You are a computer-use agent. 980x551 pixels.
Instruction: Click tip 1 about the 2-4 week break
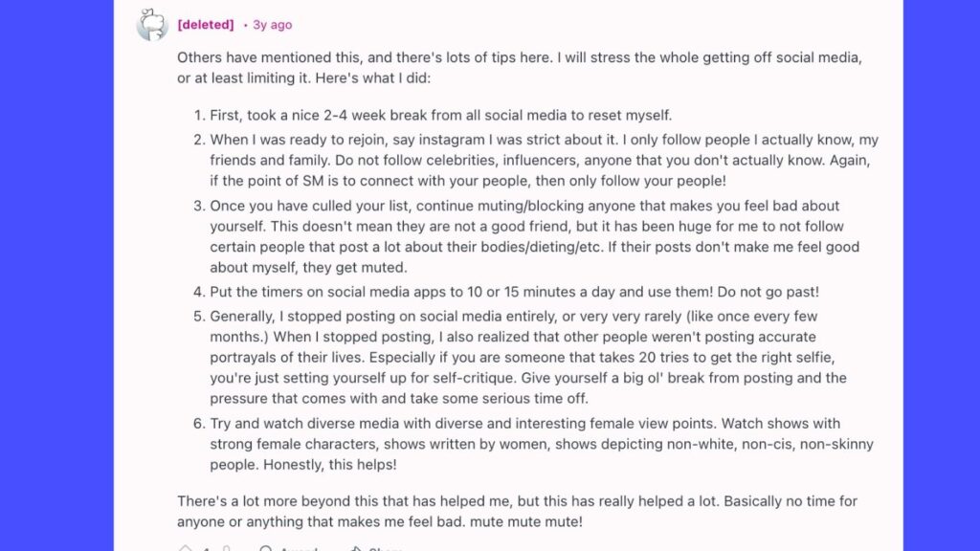click(441, 115)
